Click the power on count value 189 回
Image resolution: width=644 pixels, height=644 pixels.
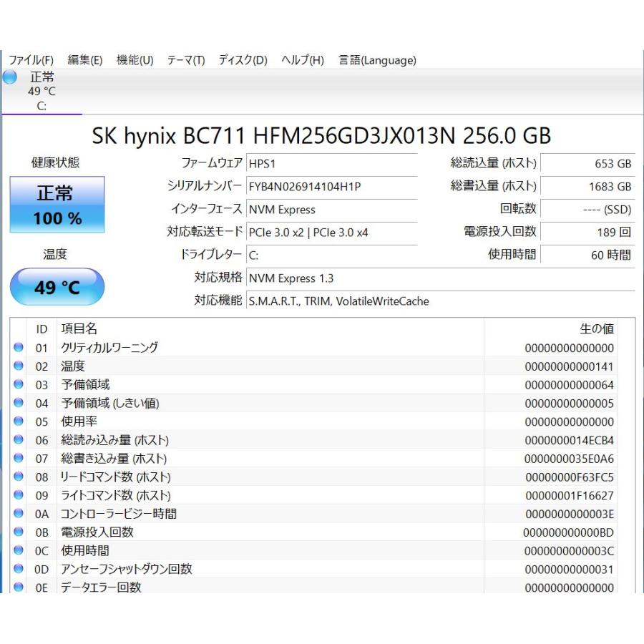tap(587, 233)
